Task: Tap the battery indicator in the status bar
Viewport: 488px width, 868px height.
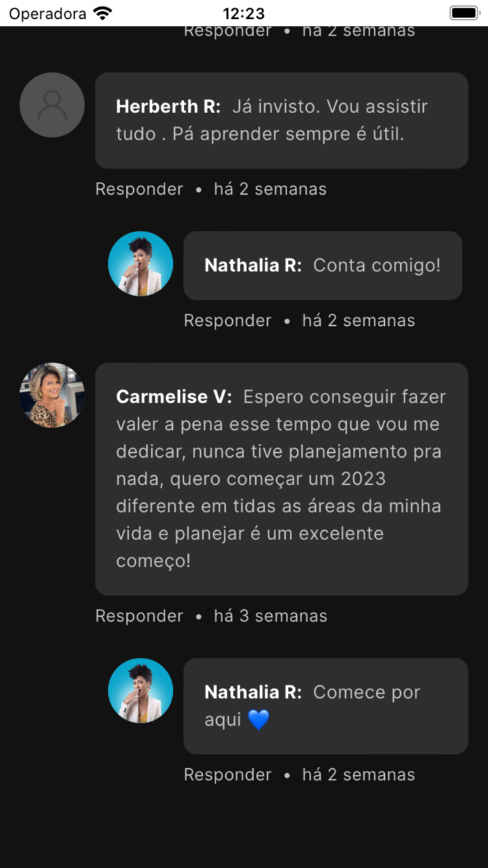Action: [x=464, y=12]
